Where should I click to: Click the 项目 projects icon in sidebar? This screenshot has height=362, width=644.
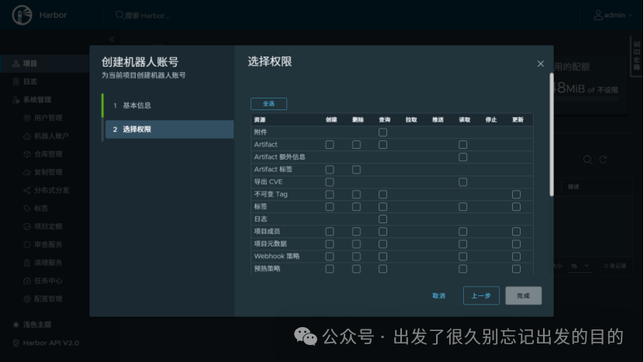click(16, 64)
